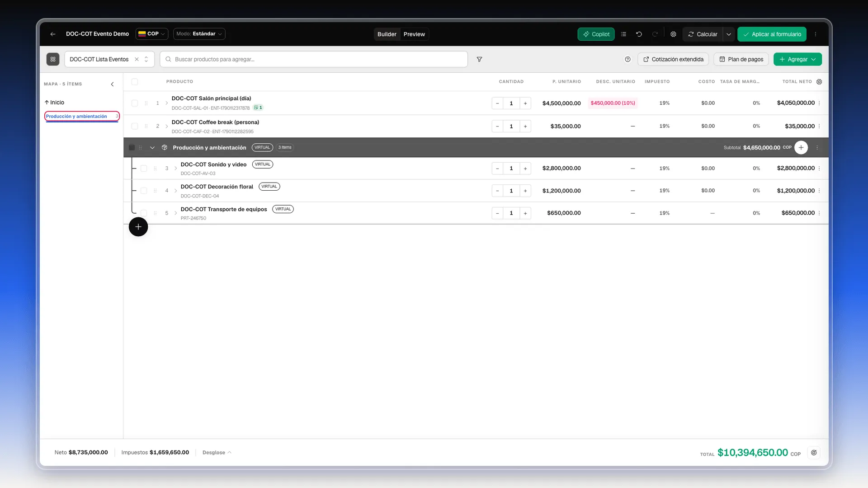Image resolution: width=868 pixels, height=488 pixels.
Task: Open the product filter funnel icon
Action: tap(479, 59)
